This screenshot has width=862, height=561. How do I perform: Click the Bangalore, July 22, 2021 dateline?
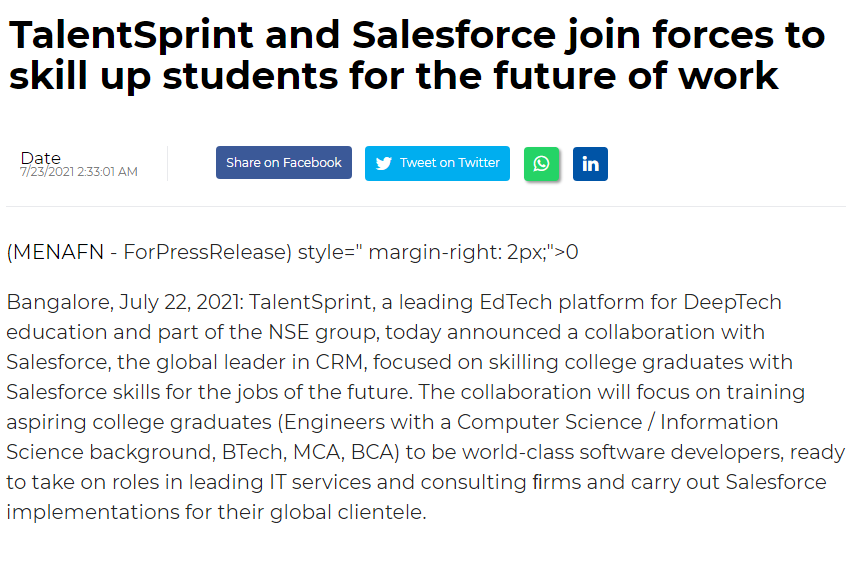(x=122, y=302)
